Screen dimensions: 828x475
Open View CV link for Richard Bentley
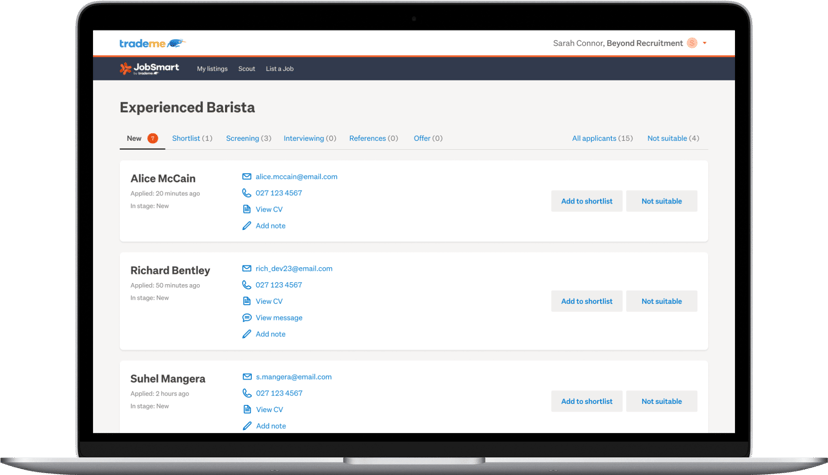[x=269, y=301]
